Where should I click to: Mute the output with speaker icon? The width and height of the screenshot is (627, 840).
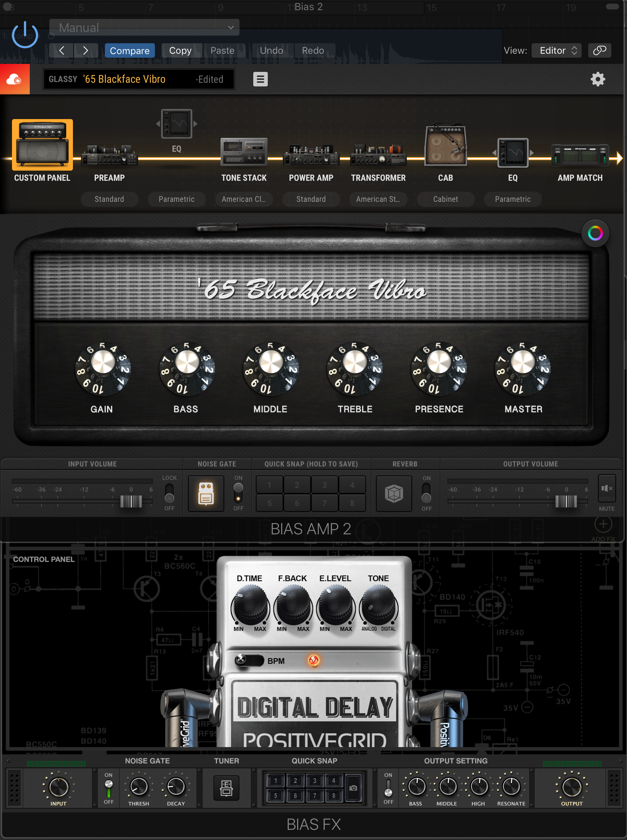coord(607,488)
